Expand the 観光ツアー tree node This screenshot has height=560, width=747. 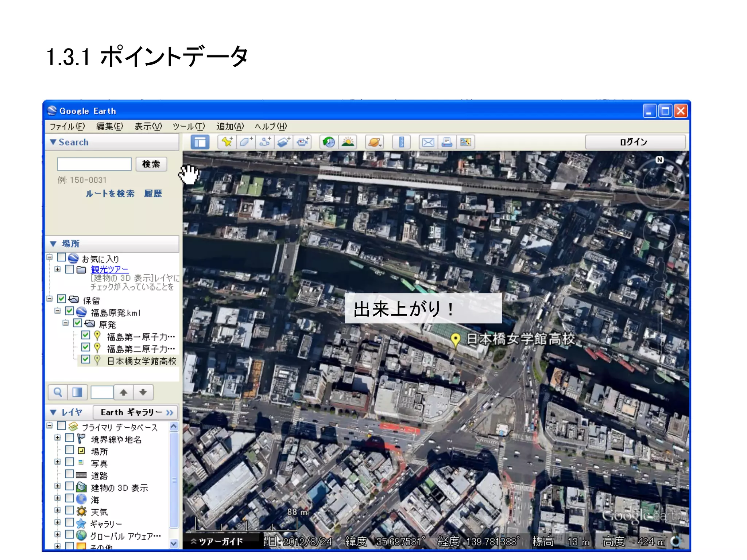point(57,269)
